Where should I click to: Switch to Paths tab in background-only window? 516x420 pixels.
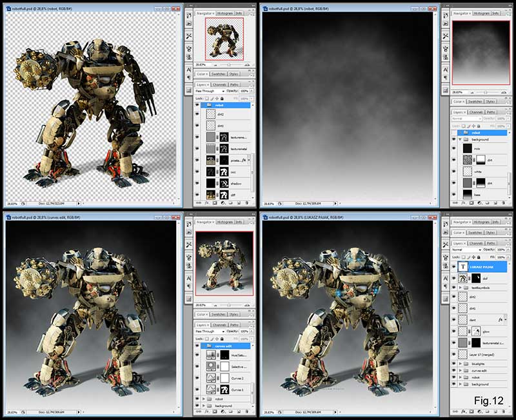point(491,112)
